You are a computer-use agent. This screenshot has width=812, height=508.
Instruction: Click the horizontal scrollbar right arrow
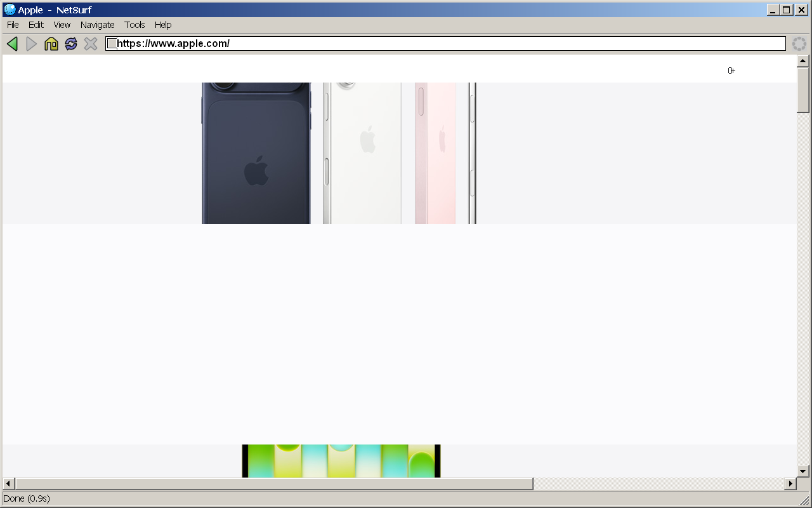tap(790, 484)
